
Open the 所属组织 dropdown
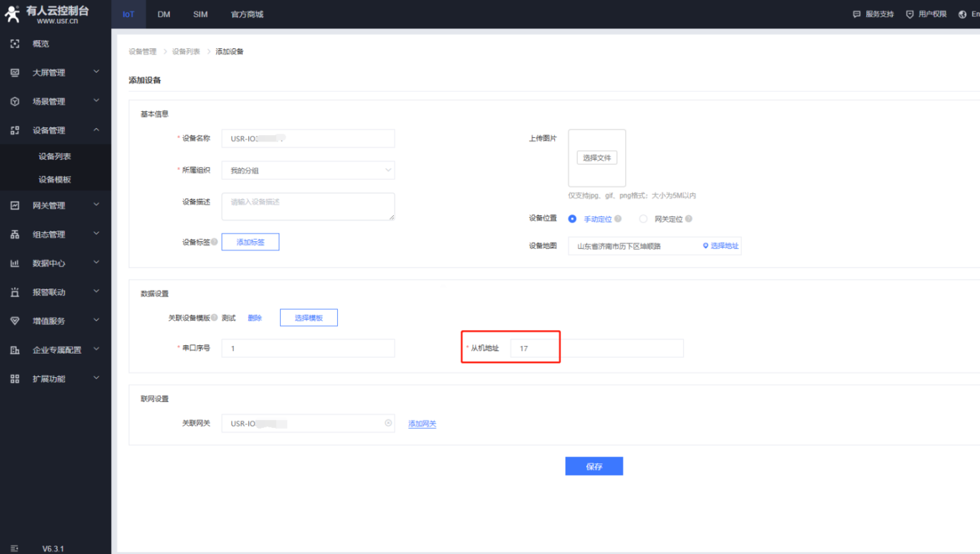tap(308, 171)
